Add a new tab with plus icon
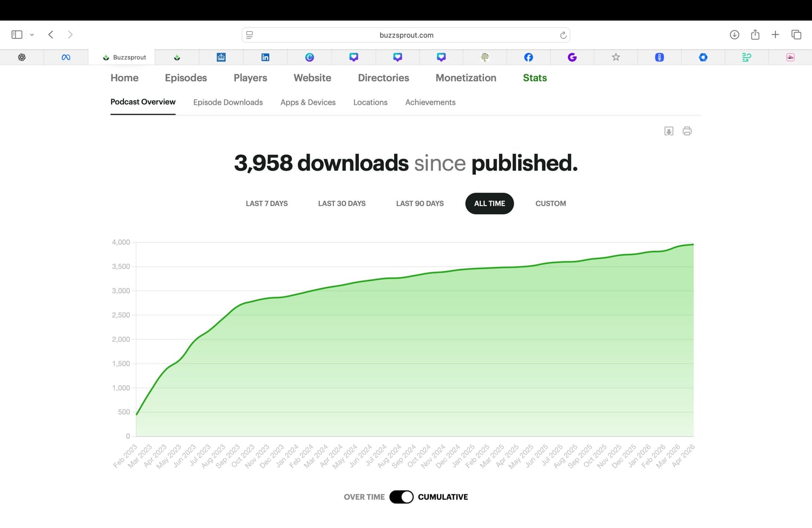Screen dimensions: 812x528 pyautogui.click(x=775, y=35)
